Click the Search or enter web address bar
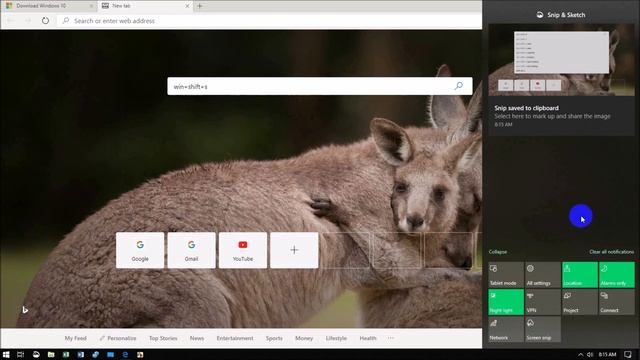The width and height of the screenshot is (640, 360). pyautogui.click(x=269, y=20)
